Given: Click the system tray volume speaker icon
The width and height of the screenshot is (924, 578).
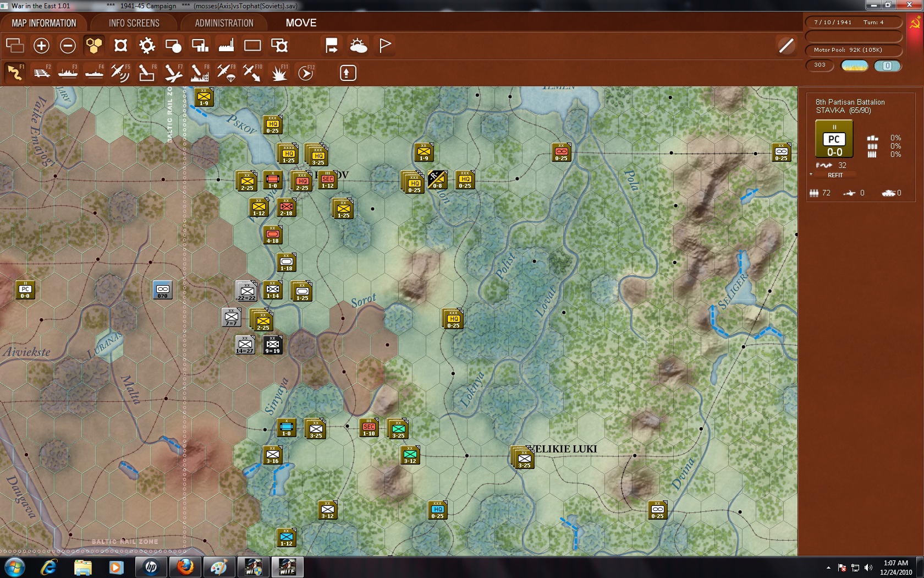Looking at the screenshot, I should pyautogui.click(x=868, y=568).
